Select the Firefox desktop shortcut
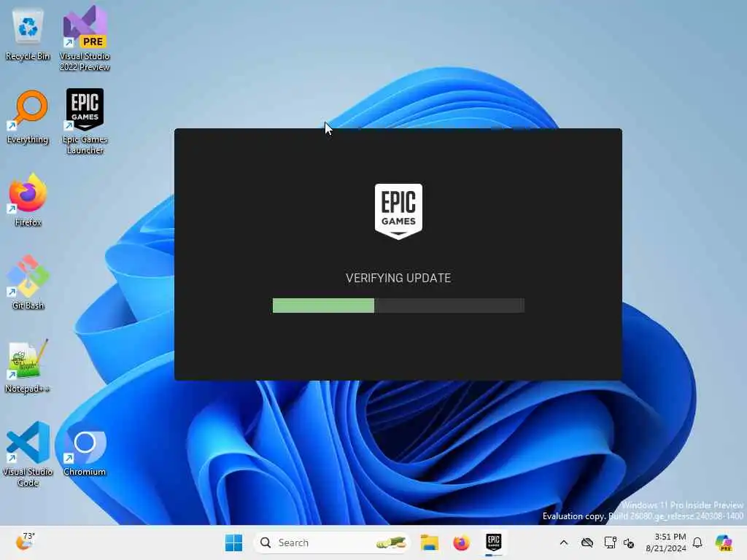The image size is (747, 560). [28, 200]
